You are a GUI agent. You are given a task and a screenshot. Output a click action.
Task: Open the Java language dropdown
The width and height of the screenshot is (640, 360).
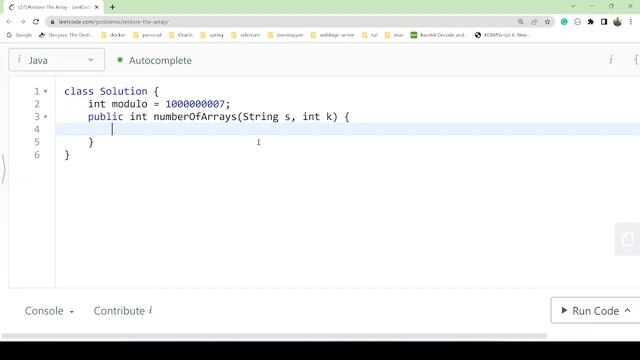(x=56, y=60)
